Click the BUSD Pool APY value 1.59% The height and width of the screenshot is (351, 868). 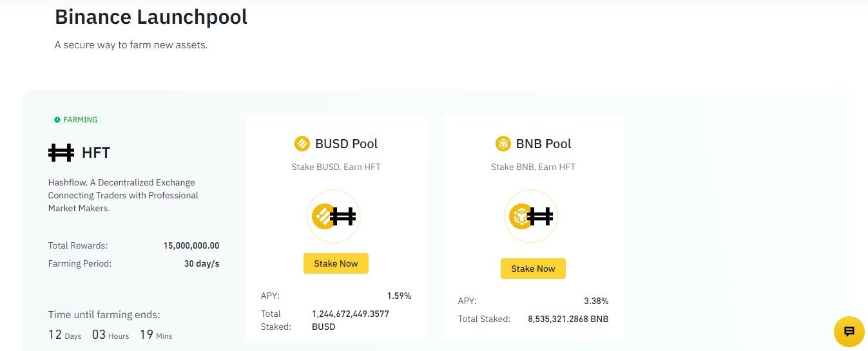click(399, 296)
